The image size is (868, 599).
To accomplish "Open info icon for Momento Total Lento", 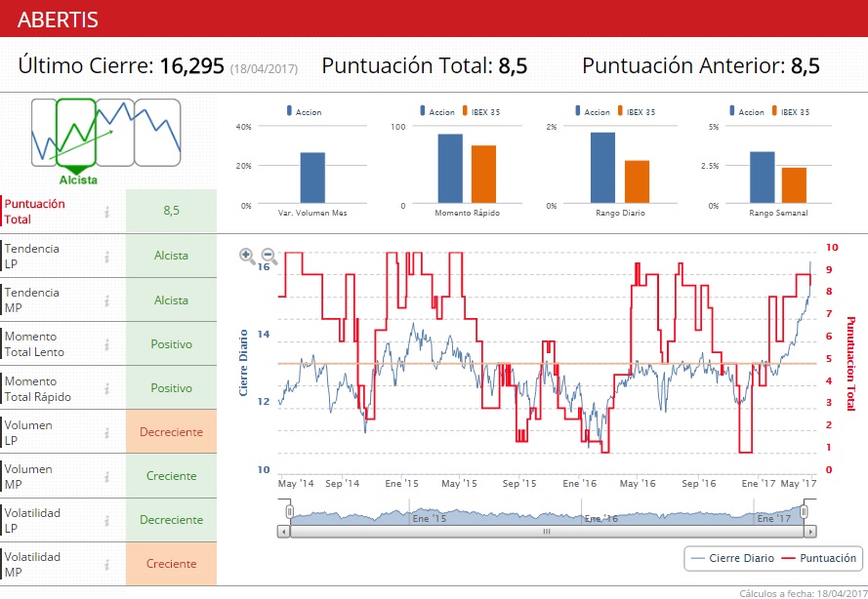I will [106, 344].
